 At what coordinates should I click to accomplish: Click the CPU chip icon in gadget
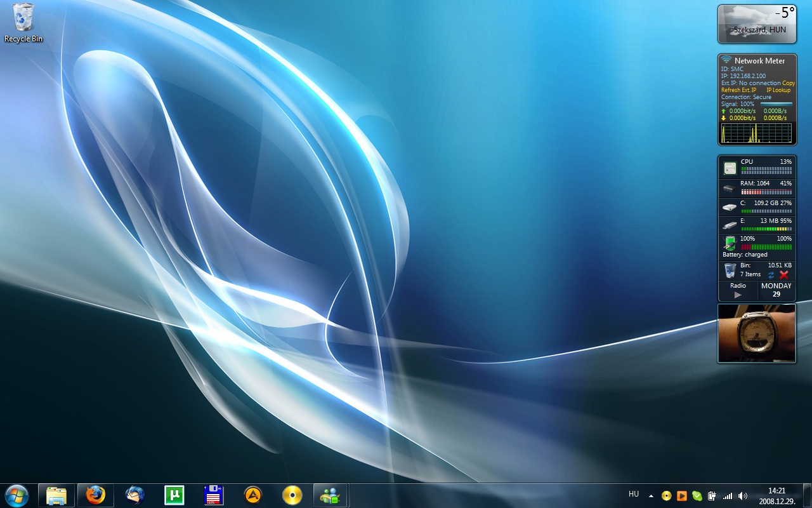coord(730,168)
